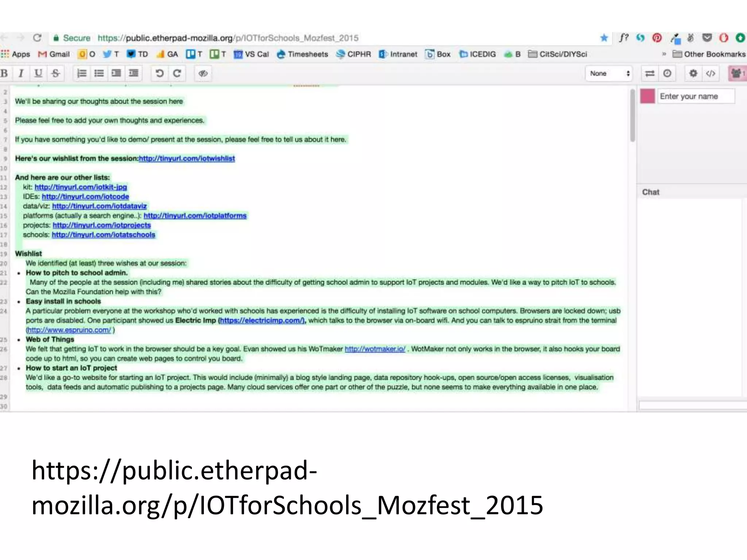This screenshot has width=747, height=560.
Task: Insert an ordered numbered list
Action: [x=82, y=73]
